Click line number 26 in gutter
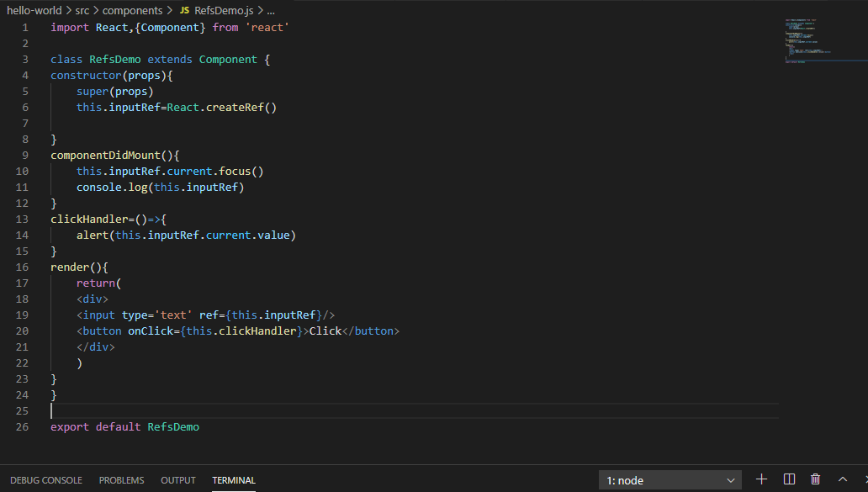868x492 pixels. pyautogui.click(x=22, y=427)
